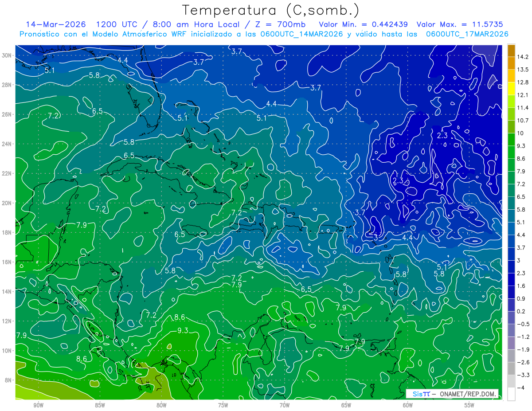Click the 55W longitude axis label
Viewport: 532px width, 411px height.
469,405
